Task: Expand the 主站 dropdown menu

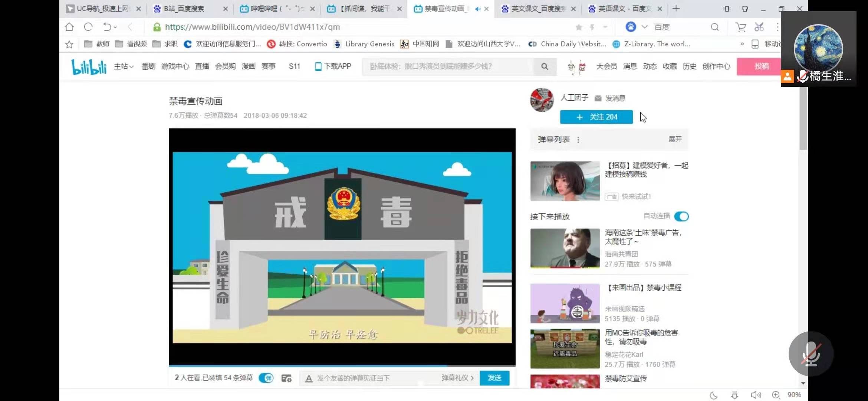Action: pos(124,66)
